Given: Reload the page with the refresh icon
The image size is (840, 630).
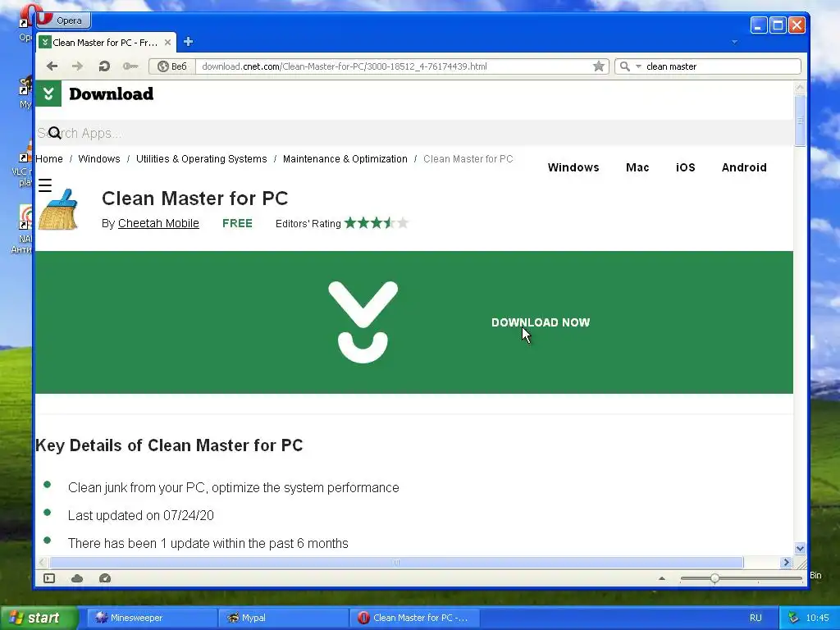Looking at the screenshot, I should click(x=104, y=66).
